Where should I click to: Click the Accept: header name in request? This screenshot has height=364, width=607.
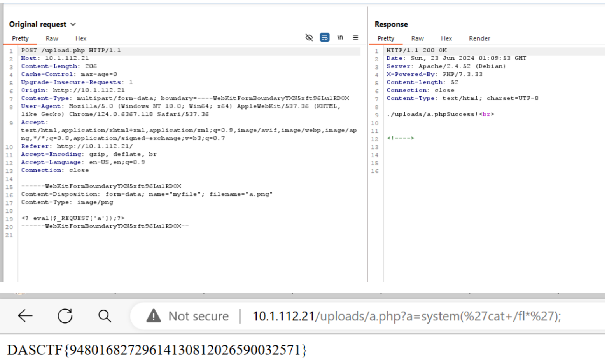35,122
